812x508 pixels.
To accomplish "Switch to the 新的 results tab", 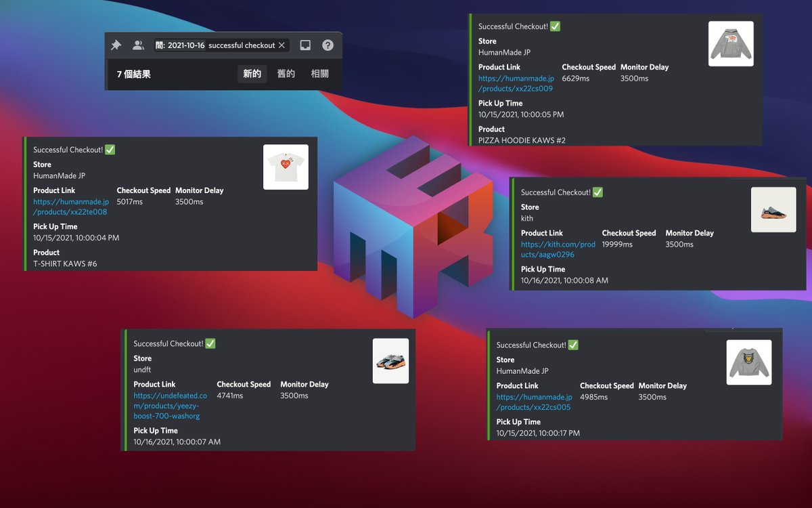I will 252,74.
